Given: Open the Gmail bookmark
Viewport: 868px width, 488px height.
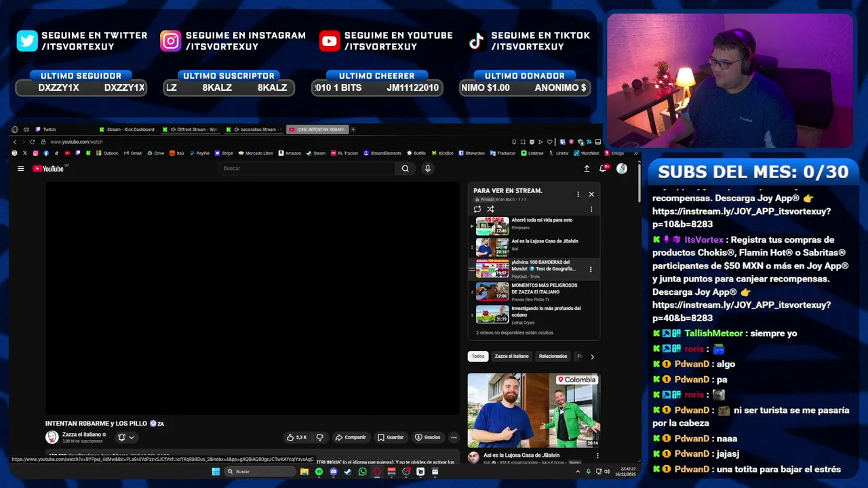Looking at the screenshot, I should [132, 153].
